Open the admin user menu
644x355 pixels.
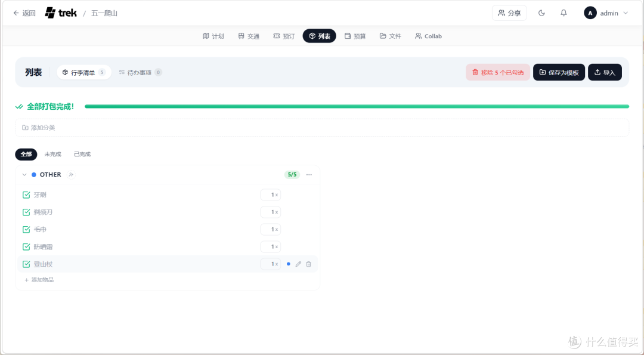606,13
